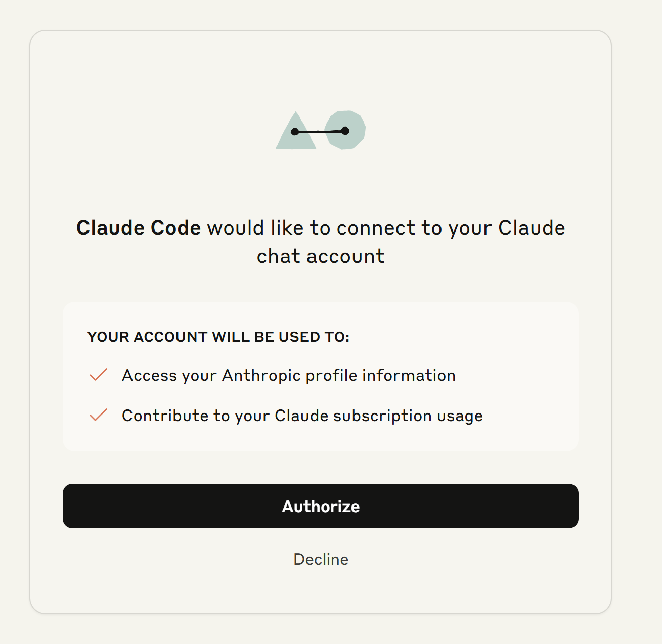This screenshot has width=662, height=644.
Task: Click the 'YOUR ACCOUNT WILL BE USED TO:' heading
Action: click(x=218, y=337)
